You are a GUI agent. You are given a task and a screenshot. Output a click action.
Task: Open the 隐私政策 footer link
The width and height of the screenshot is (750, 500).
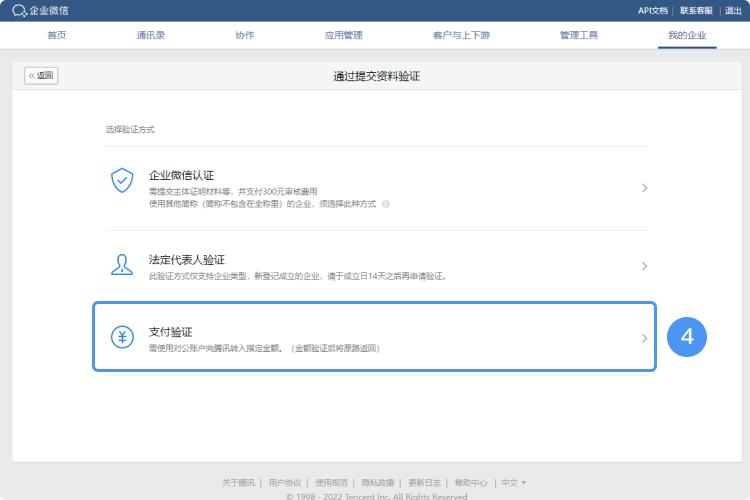point(377,482)
